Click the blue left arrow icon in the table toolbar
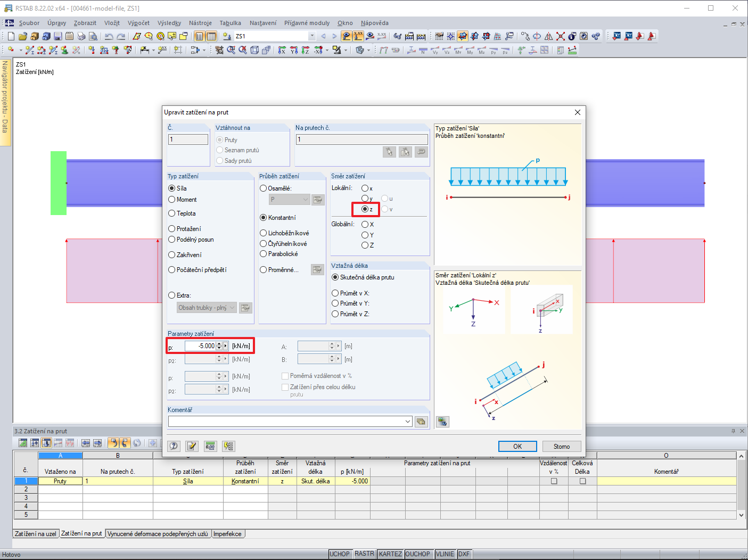 point(86,443)
